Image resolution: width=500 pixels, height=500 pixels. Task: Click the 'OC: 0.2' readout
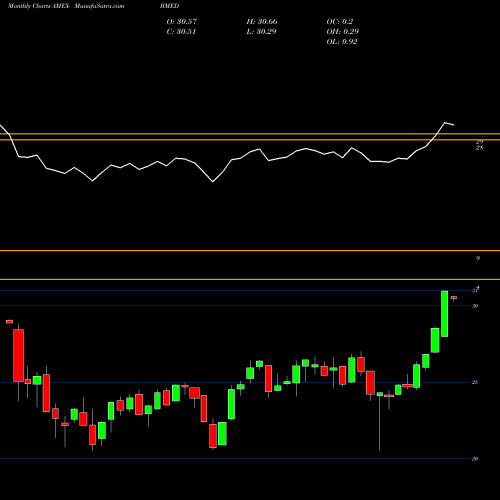(339, 22)
